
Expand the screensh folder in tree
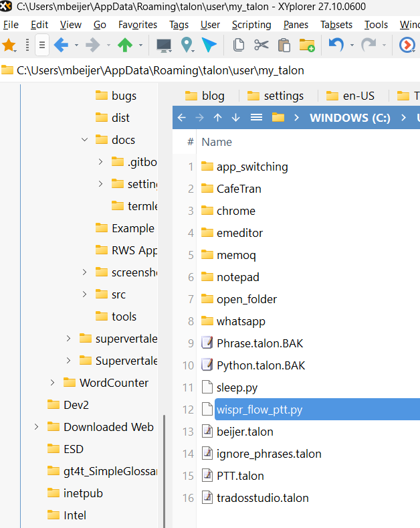tap(84, 272)
